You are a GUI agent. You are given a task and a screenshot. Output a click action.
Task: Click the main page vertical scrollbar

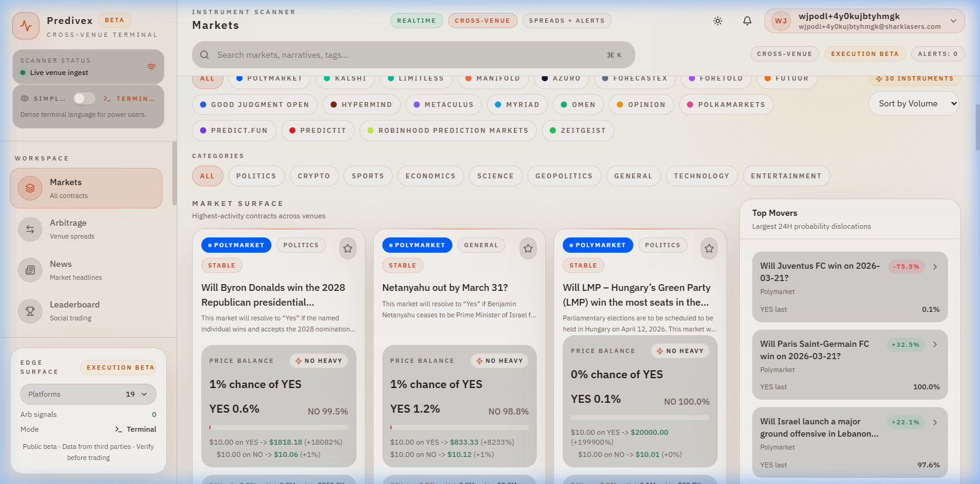tap(977, 127)
